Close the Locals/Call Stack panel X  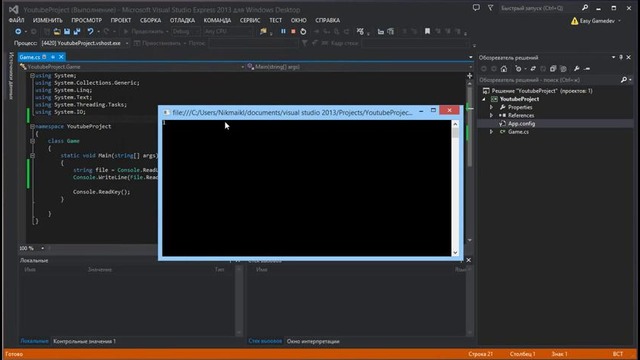[469, 260]
